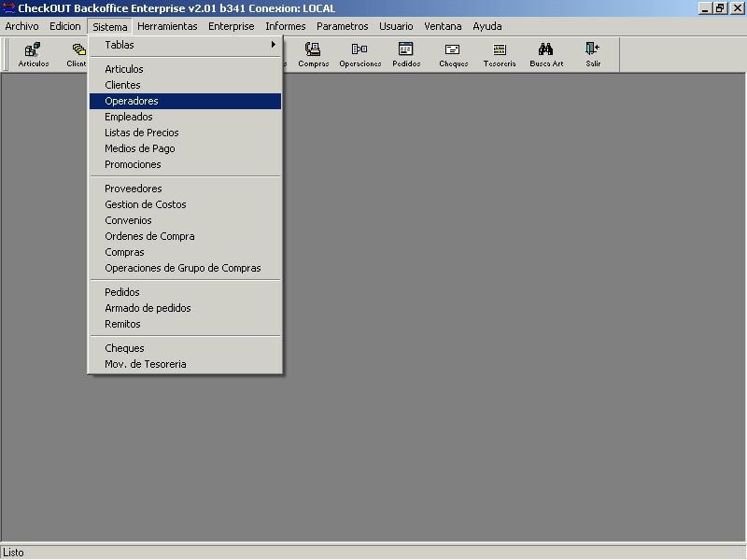The height and width of the screenshot is (560, 747).
Task: Click the Clientes toolbar icon
Action: [77, 54]
